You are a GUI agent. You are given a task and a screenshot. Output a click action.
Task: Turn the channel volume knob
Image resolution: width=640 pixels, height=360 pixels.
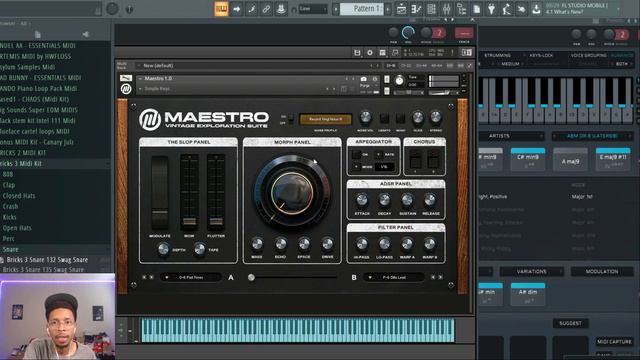pos(408,33)
